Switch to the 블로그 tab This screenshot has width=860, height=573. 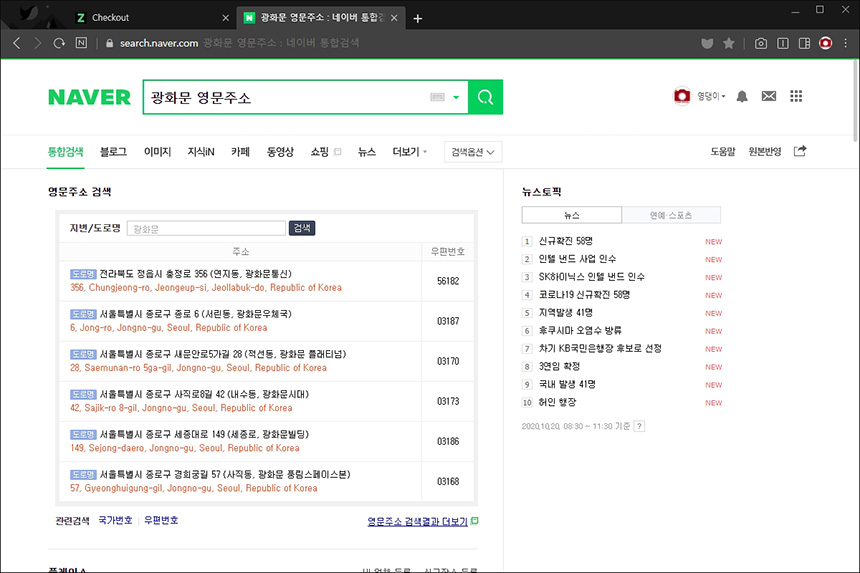[113, 152]
